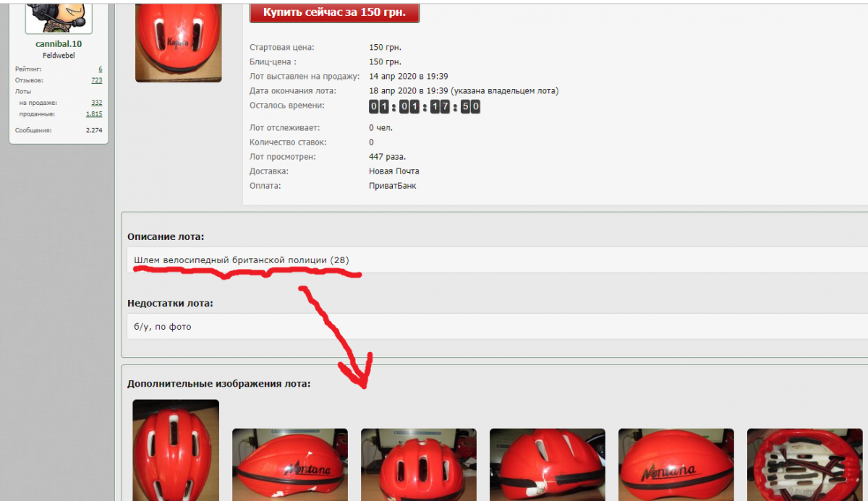The width and height of the screenshot is (868, 501).
Task: Open the first thumbnail, helmet seen from above
Action: tap(176, 450)
